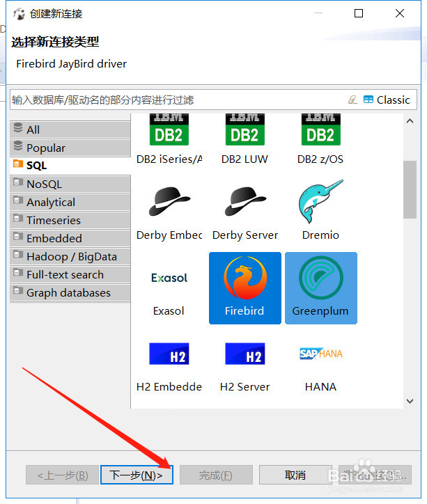Open the All category tab
This screenshot has height=504, width=427.
pos(70,129)
